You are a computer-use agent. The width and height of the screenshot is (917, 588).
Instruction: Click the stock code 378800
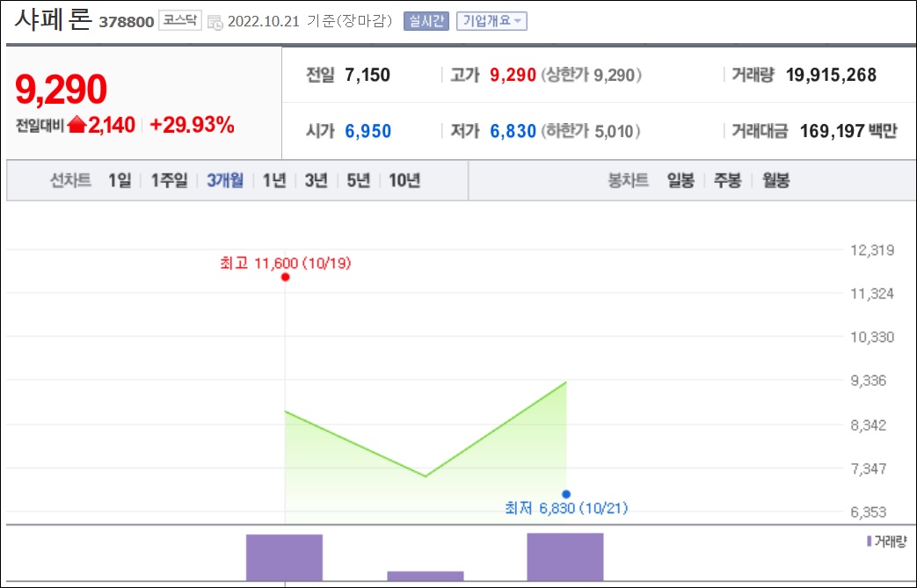(x=127, y=22)
